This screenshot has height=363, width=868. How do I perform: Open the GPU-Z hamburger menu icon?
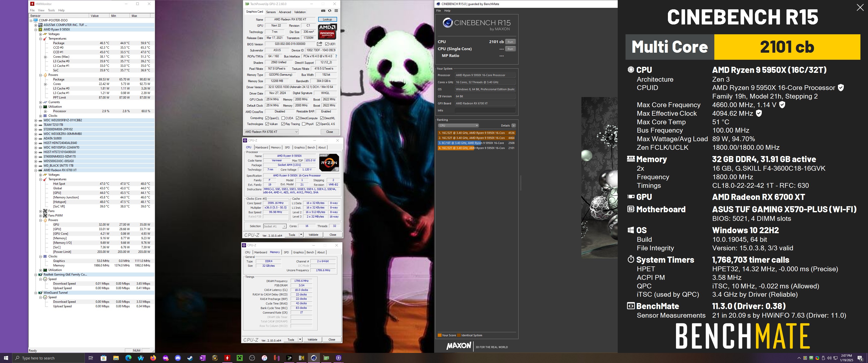tap(336, 11)
